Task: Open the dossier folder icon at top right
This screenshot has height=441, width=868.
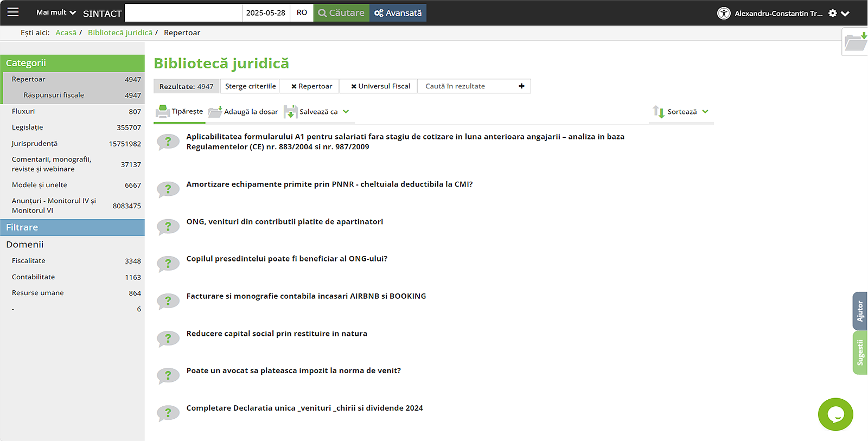Action: pyautogui.click(x=856, y=42)
